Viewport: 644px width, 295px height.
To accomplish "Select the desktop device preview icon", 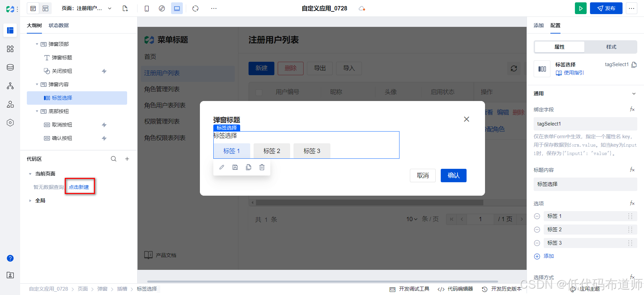I will (x=177, y=8).
